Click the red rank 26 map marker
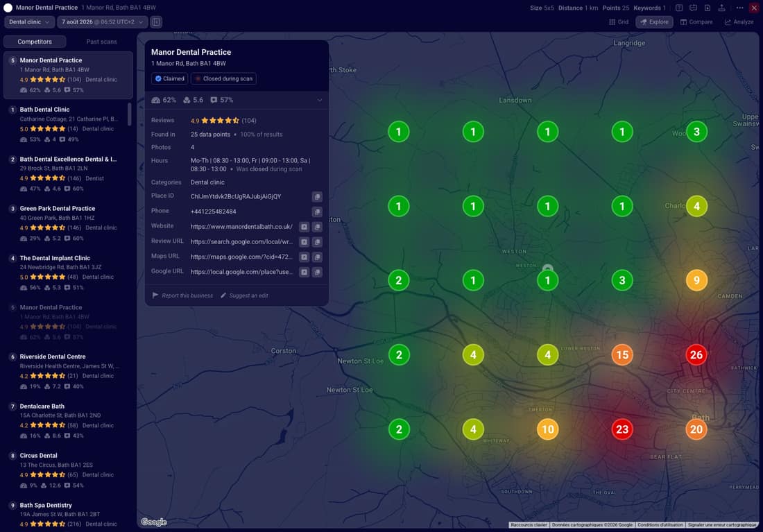The height and width of the screenshot is (532, 763). click(696, 355)
